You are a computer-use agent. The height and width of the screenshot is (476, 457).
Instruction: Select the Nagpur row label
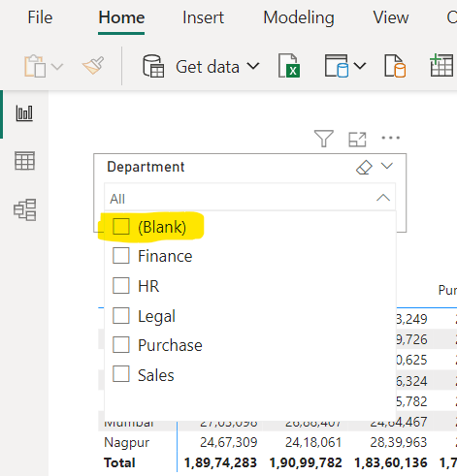(x=127, y=443)
